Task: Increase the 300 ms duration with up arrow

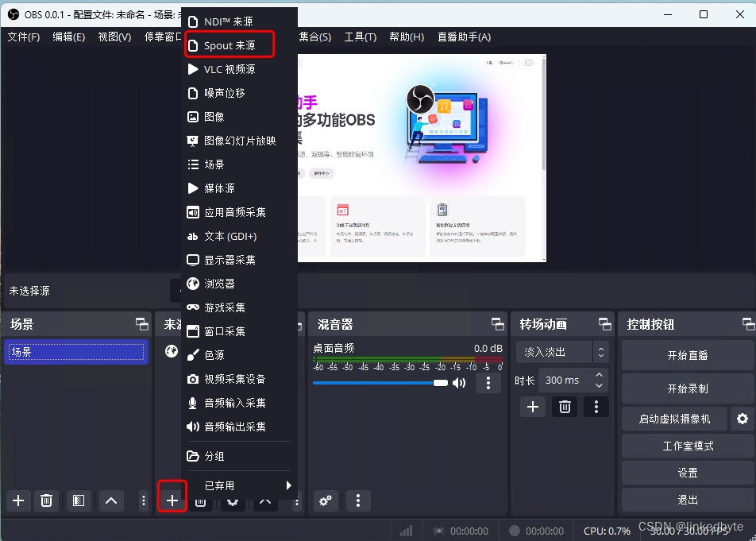Action: (x=599, y=375)
